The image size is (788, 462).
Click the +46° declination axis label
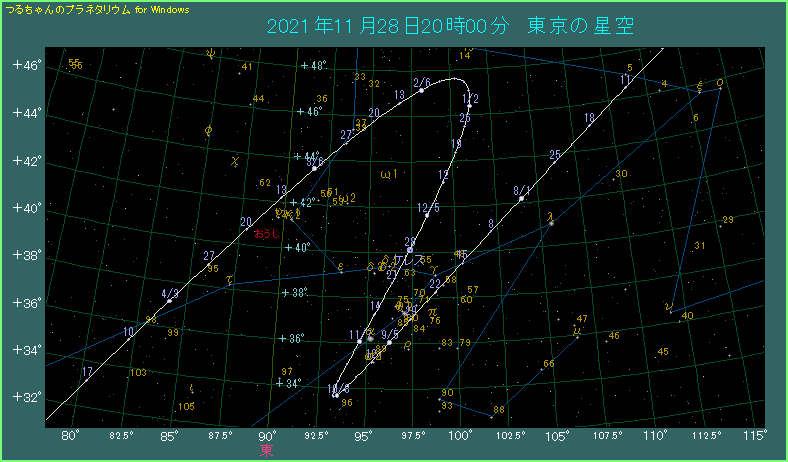(25, 65)
